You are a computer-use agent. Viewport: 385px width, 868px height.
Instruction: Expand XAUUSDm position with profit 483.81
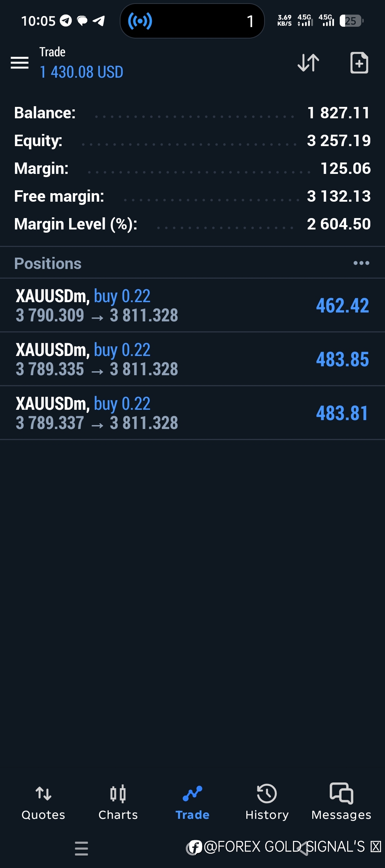click(192, 413)
